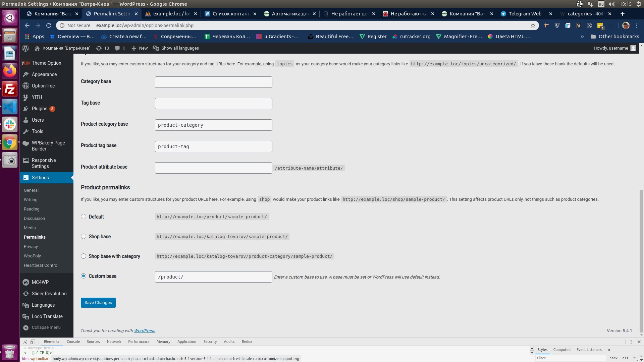Switch to the categories - 404 browser tab

coord(585,14)
